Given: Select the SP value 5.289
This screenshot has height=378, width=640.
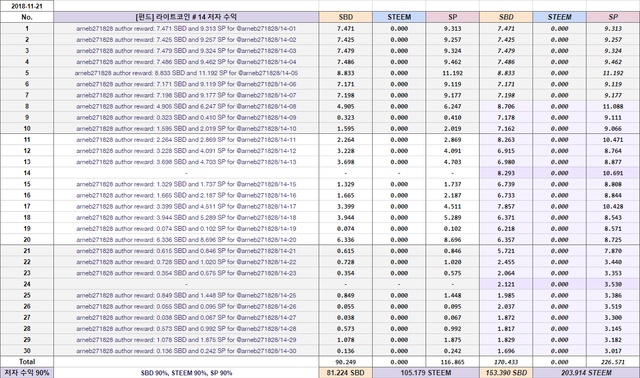Looking at the screenshot, I should coord(453,218).
